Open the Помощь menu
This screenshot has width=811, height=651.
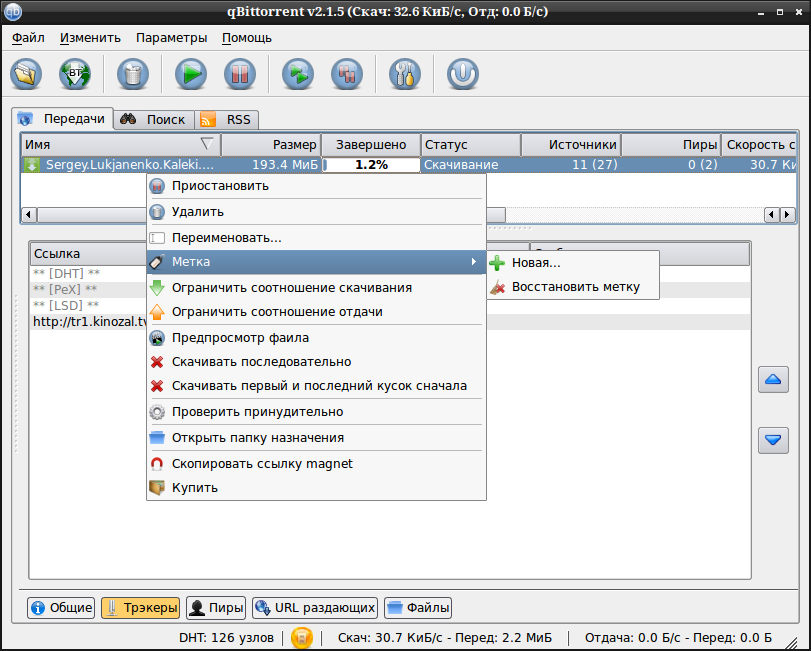tap(247, 38)
